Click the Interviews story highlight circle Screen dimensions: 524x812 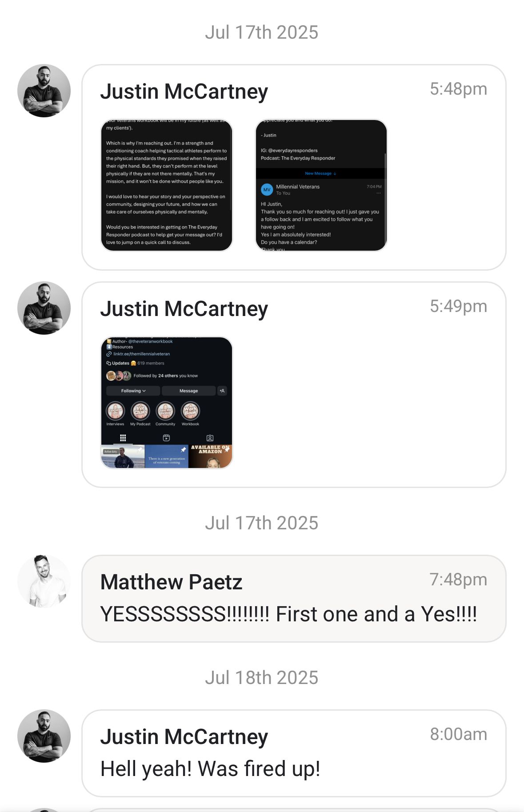pos(115,411)
